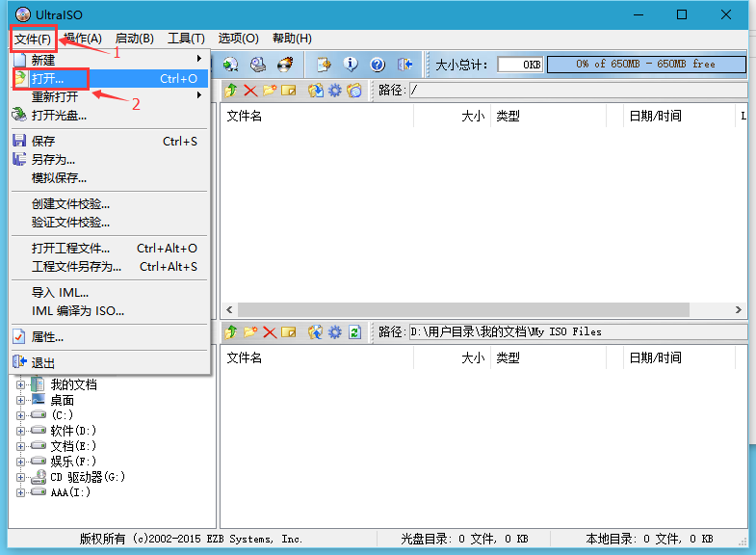Image resolution: width=756 pixels, height=555 pixels.
Task: Click the UltraISO disc icon in title bar
Action: [23, 14]
